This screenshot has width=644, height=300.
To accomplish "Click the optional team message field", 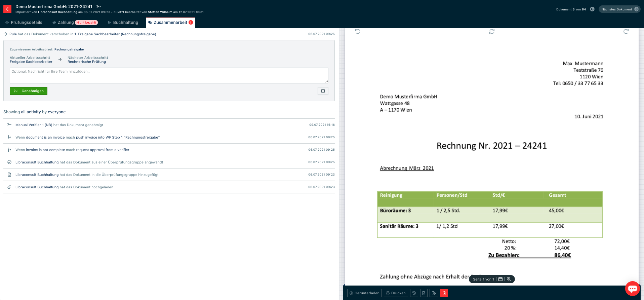I will [169, 75].
